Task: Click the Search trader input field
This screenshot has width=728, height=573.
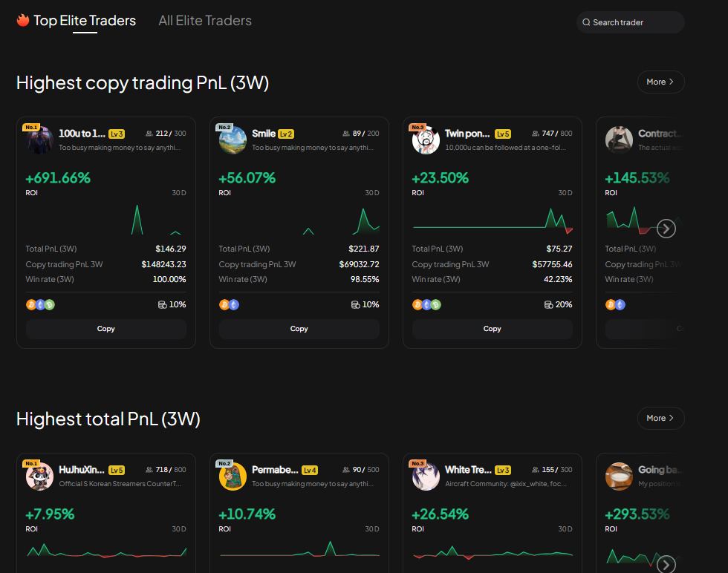Action: [x=630, y=22]
